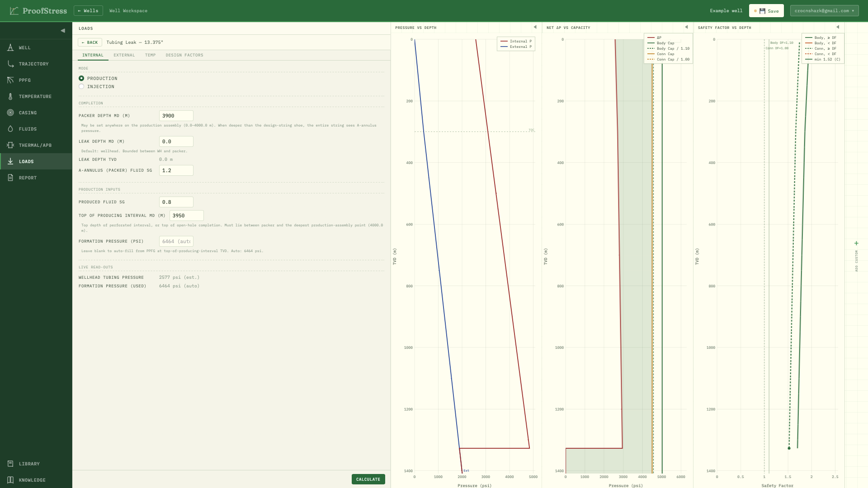
Task: Switch to the Internal tab
Action: [93, 55]
